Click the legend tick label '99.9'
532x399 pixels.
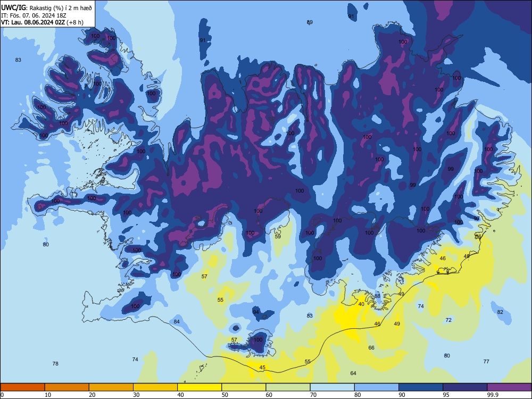click(493, 395)
